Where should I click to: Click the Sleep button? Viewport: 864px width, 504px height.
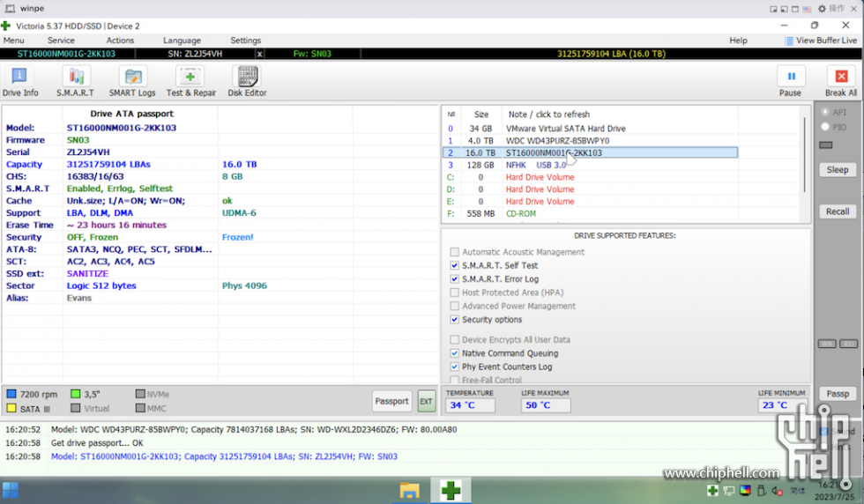tap(837, 170)
